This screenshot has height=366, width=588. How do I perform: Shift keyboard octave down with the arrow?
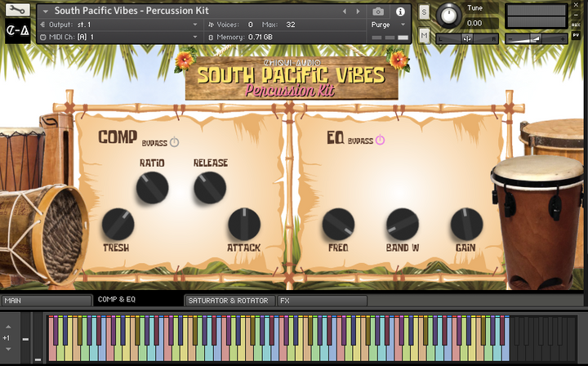pyautogui.click(x=8, y=350)
